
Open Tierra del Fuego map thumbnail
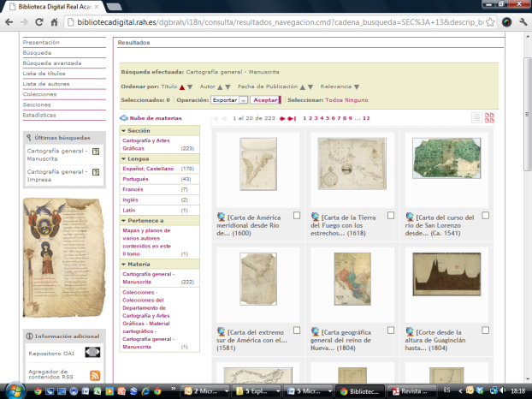click(352, 164)
